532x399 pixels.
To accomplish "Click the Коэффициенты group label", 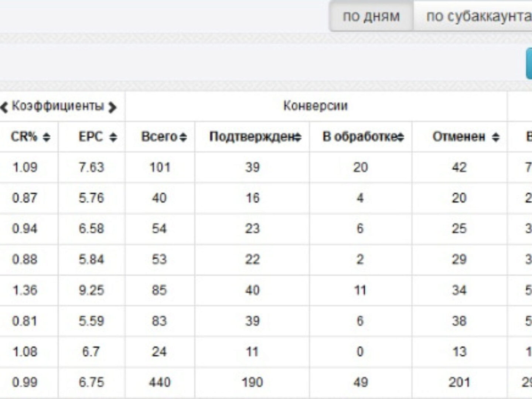I will [58, 106].
